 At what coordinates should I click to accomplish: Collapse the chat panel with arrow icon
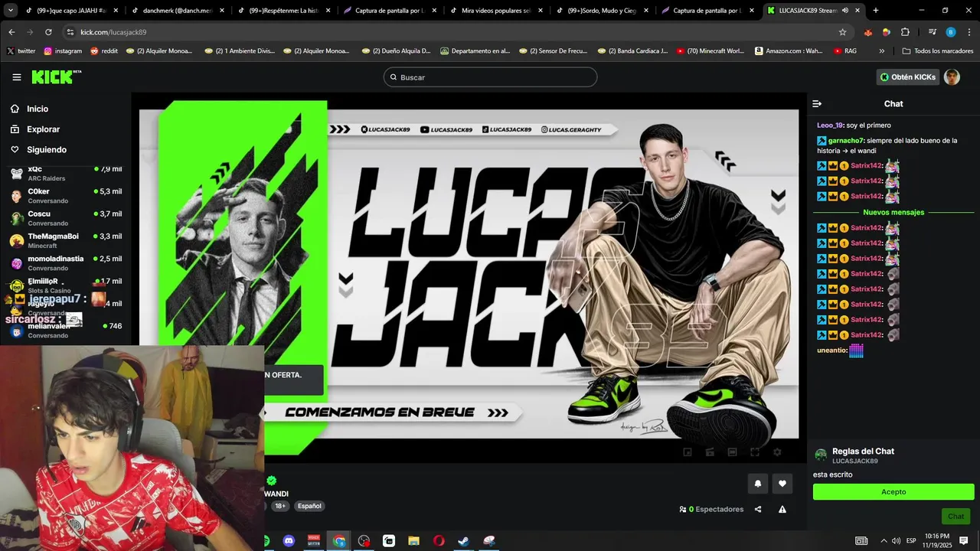click(x=817, y=103)
